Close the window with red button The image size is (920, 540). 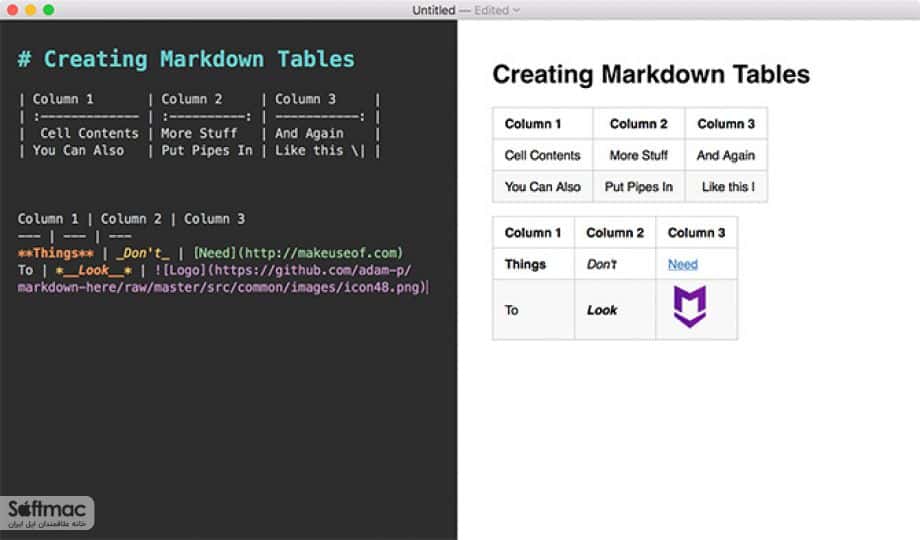[x=12, y=9]
